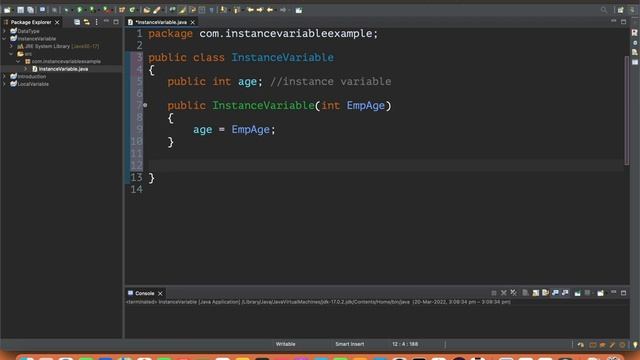Toggle Mark Occurrences highlighter in toolbar
This screenshot has width=640, height=360.
(x=182, y=10)
